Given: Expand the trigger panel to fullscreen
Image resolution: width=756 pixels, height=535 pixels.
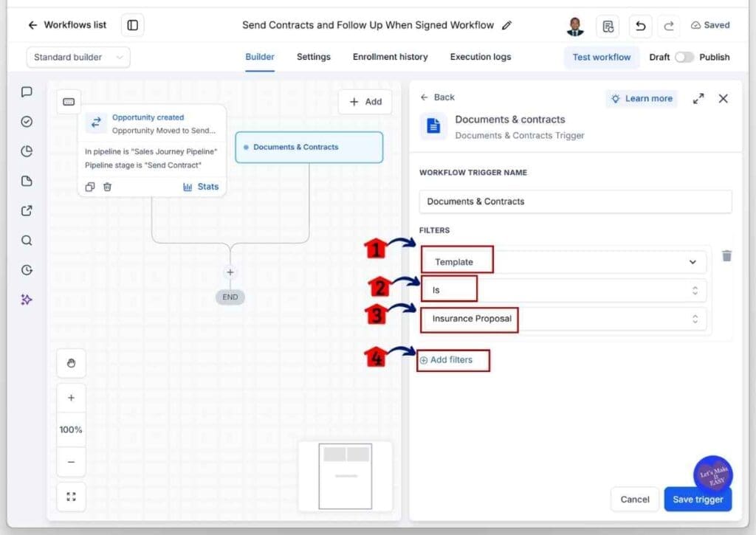Looking at the screenshot, I should coord(698,99).
